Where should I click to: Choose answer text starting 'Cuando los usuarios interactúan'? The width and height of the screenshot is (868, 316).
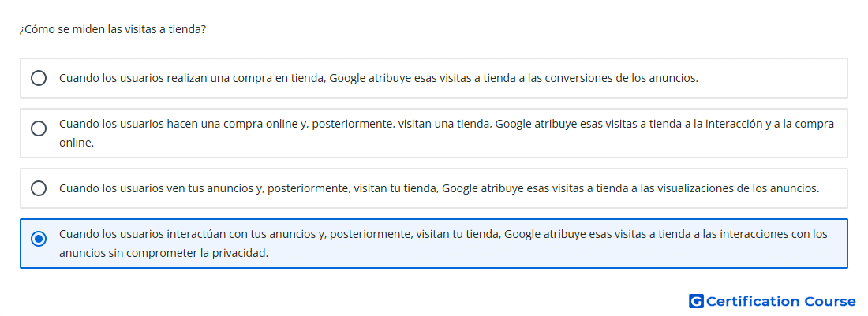click(x=443, y=244)
